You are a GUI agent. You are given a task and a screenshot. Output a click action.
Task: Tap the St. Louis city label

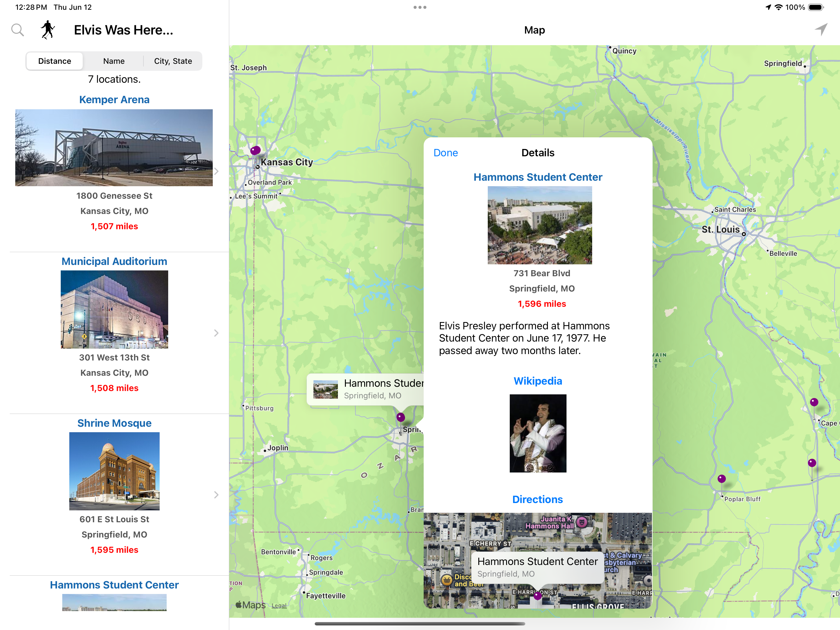pos(720,229)
